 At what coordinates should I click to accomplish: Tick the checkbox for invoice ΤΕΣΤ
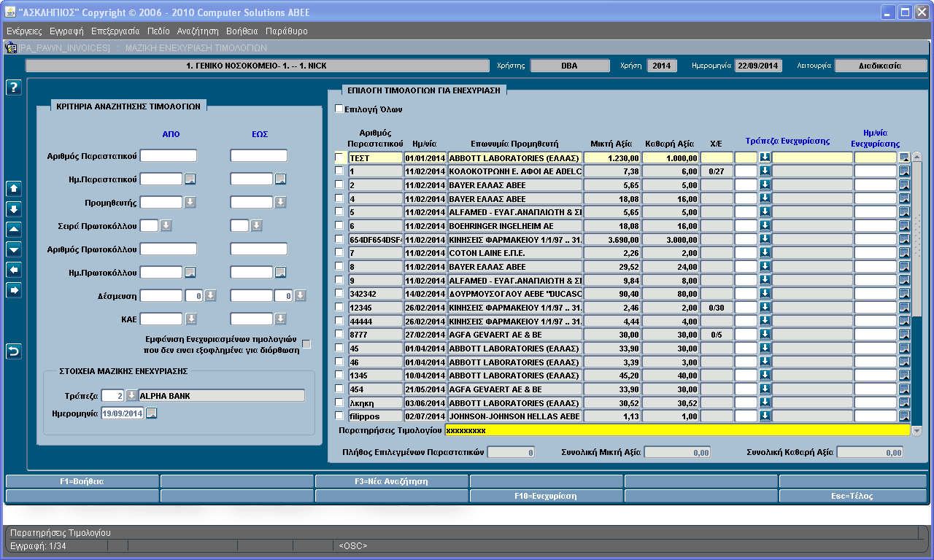tap(339, 157)
